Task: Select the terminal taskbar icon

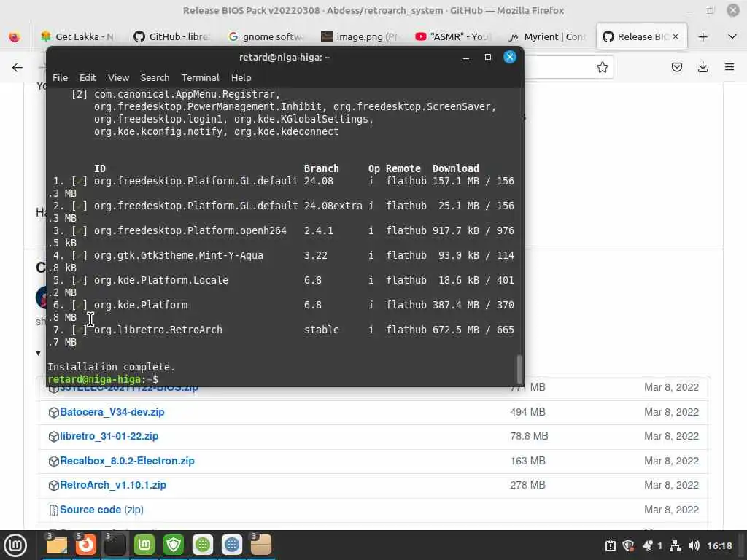Action: (x=115, y=545)
